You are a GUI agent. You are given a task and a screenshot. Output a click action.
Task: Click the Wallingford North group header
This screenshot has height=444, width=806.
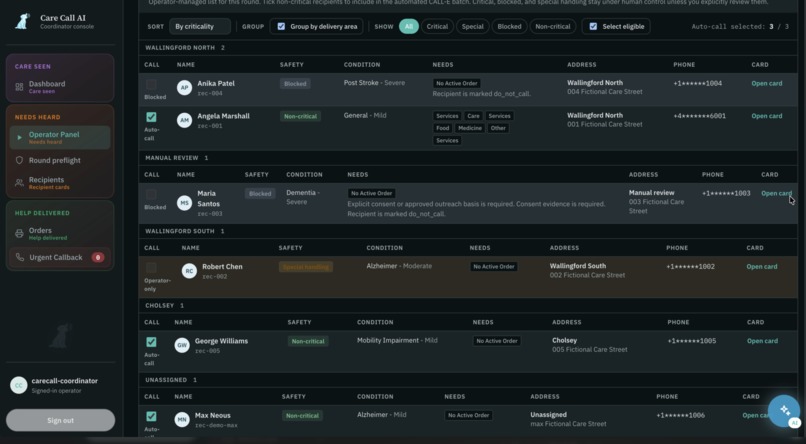[x=468, y=48]
